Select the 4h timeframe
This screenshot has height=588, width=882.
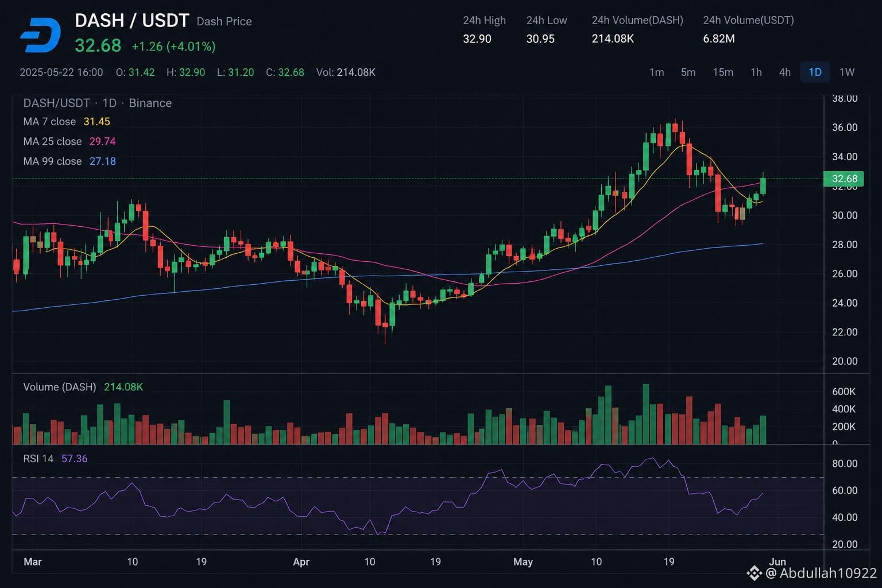click(785, 72)
